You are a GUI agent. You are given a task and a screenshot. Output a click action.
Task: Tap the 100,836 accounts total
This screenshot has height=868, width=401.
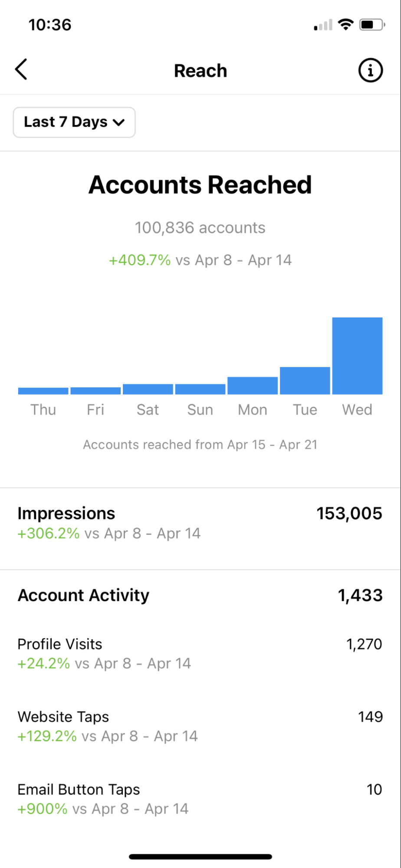click(x=200, y=228)
